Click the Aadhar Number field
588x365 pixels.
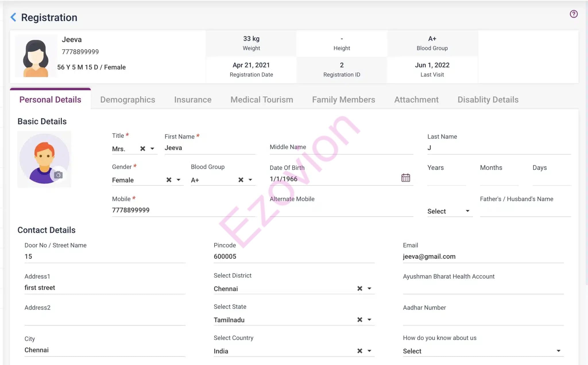pos(483,319)
